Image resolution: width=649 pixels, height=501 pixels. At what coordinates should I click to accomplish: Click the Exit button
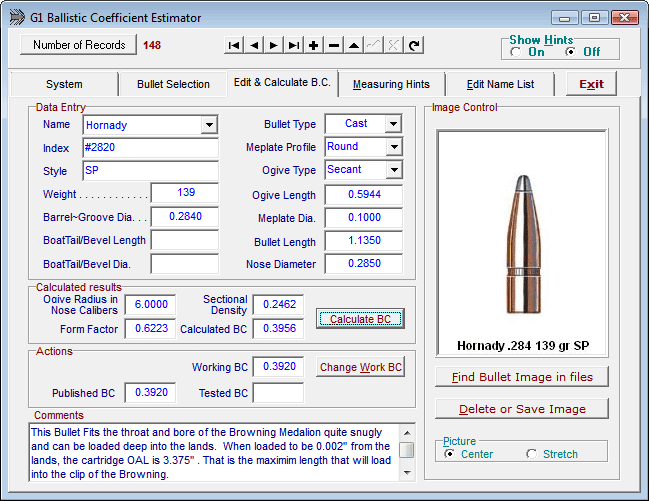pyautogui.click(x=591, y=84)
